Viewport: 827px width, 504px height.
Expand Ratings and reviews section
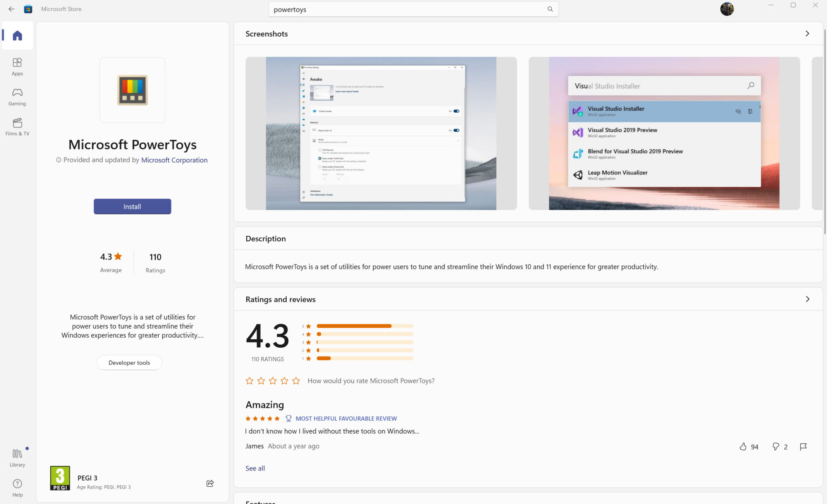pos(808,299)
